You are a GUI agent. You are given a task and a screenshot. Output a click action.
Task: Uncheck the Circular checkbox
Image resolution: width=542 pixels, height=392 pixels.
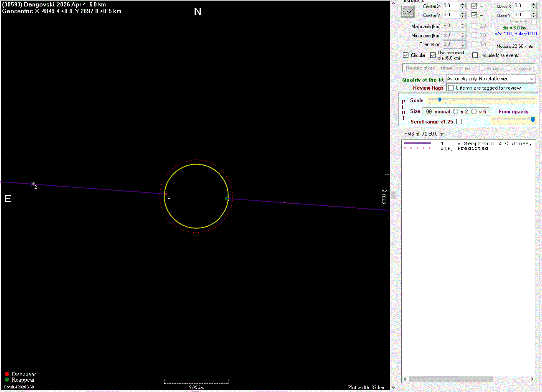pyautogui.click(x=406, y=55)
